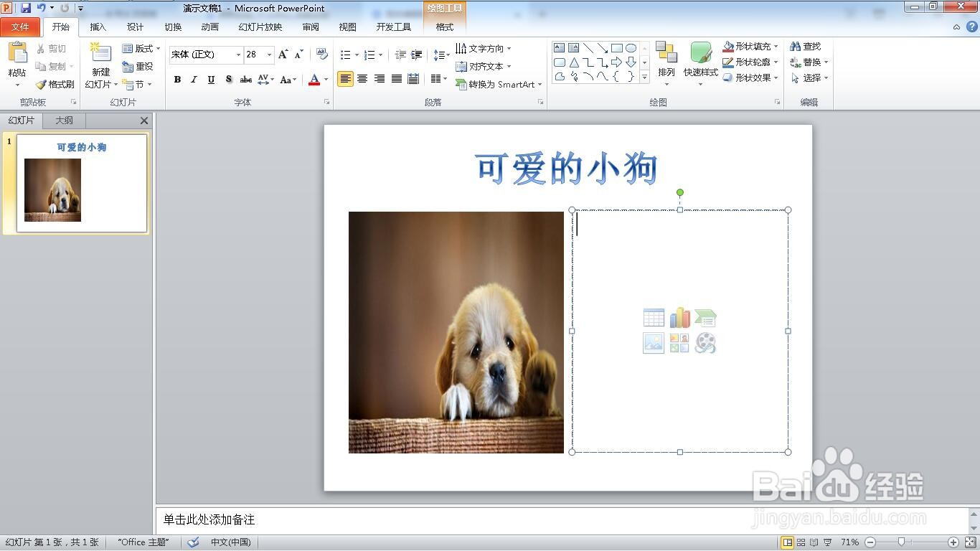Click Insert Table icon in the placeholder
The height and width of the screenshot is (551, 980).
click(654, 318)
